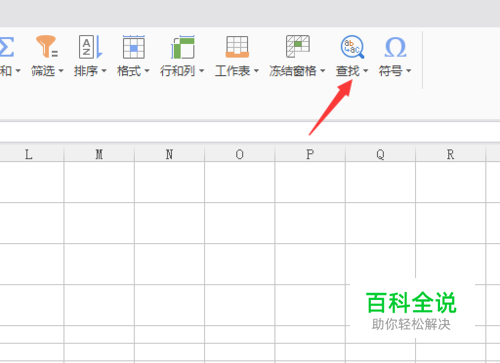The image size is (500, 363).
Task: Select the first cell in column N
Action: 169,182
